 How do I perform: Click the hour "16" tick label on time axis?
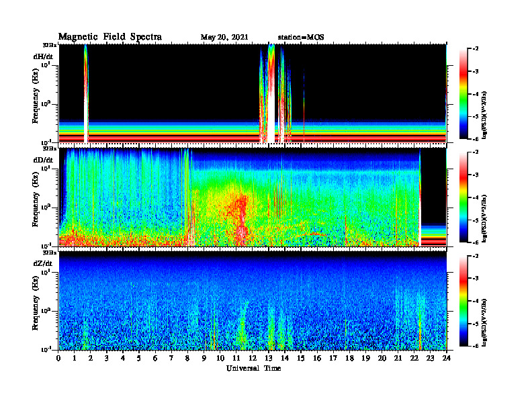tap(317, 358)
